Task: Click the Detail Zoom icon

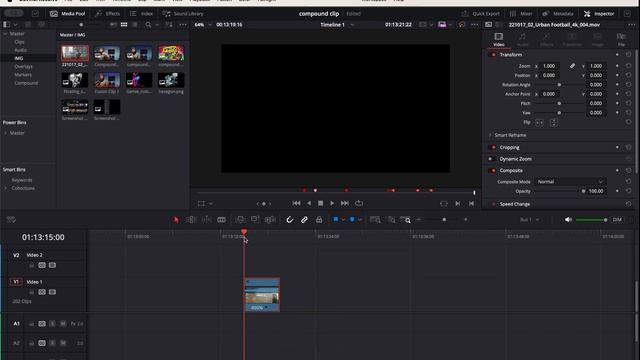Action: coord(391,220)
